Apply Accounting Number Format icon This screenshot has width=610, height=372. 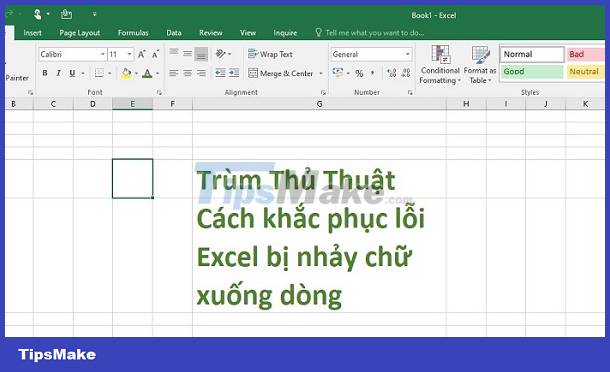338,73
